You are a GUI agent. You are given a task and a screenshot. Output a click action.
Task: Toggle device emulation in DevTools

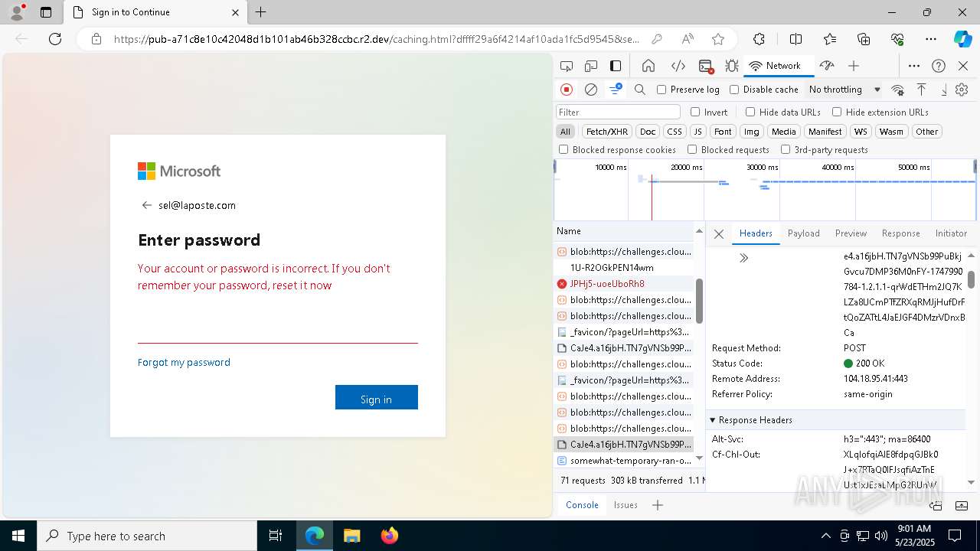pyautogui.click(x=591, y=66)
